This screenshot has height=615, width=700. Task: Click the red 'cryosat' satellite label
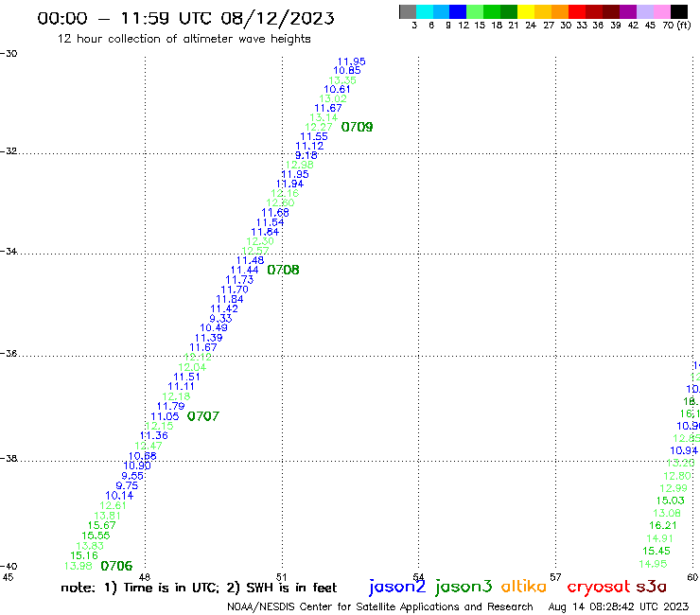599,587
